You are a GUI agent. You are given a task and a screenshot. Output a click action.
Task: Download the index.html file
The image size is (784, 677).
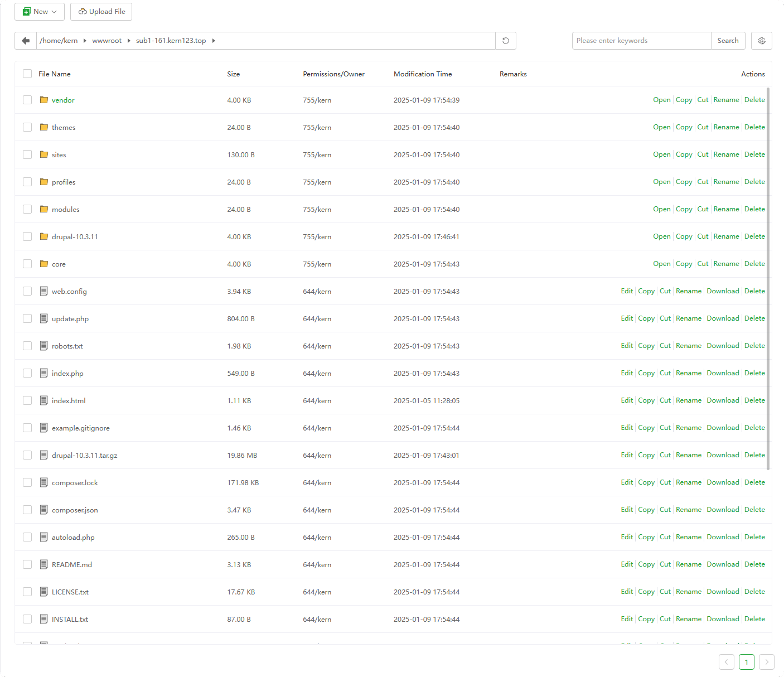click(x=723, y=400)
